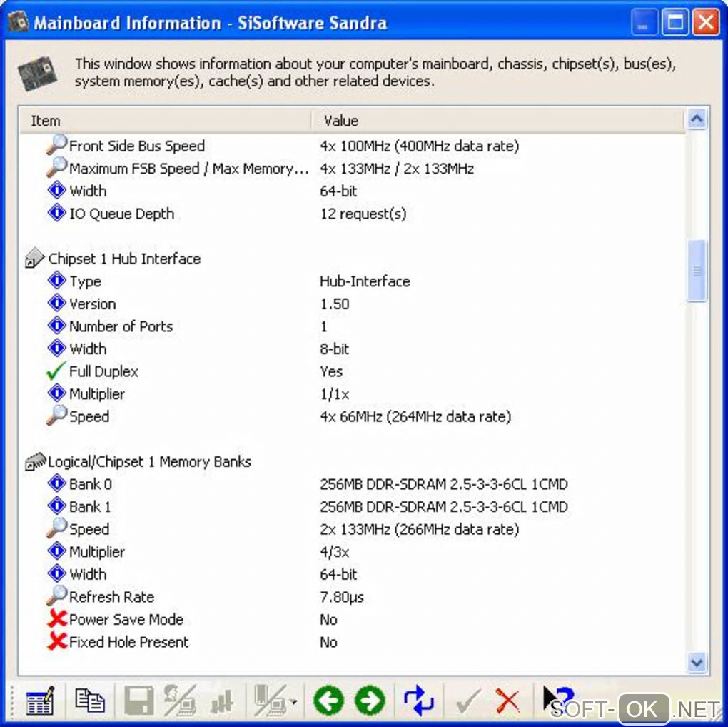This screenshot has width=728, height=727.
Task: Click the green checkmark beside Full Duplex
Action: pyautogui.click(x=56, y=371)
